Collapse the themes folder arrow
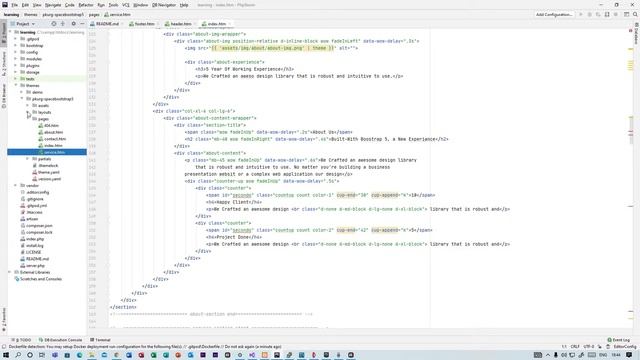640x360 pixels. (x=16, y=85)
